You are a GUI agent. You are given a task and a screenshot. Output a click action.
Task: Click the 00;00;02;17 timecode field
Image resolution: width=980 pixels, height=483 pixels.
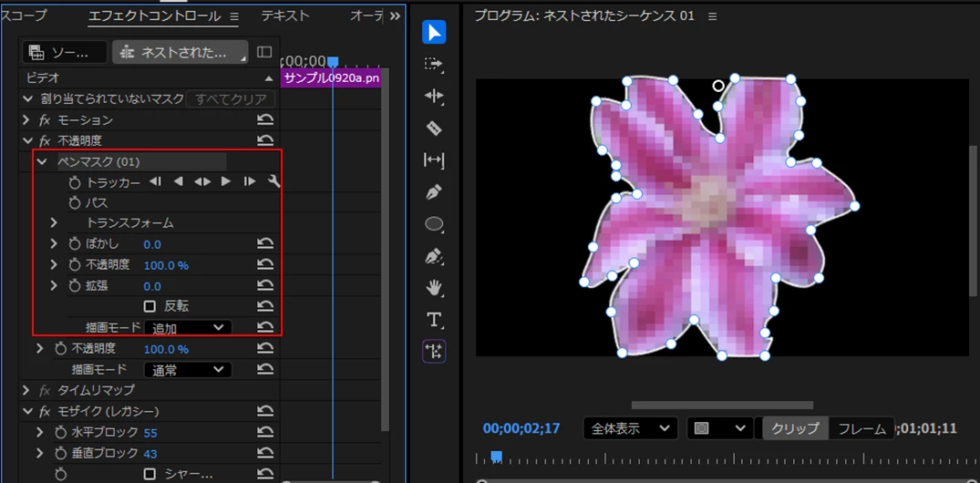coord(521,428)
